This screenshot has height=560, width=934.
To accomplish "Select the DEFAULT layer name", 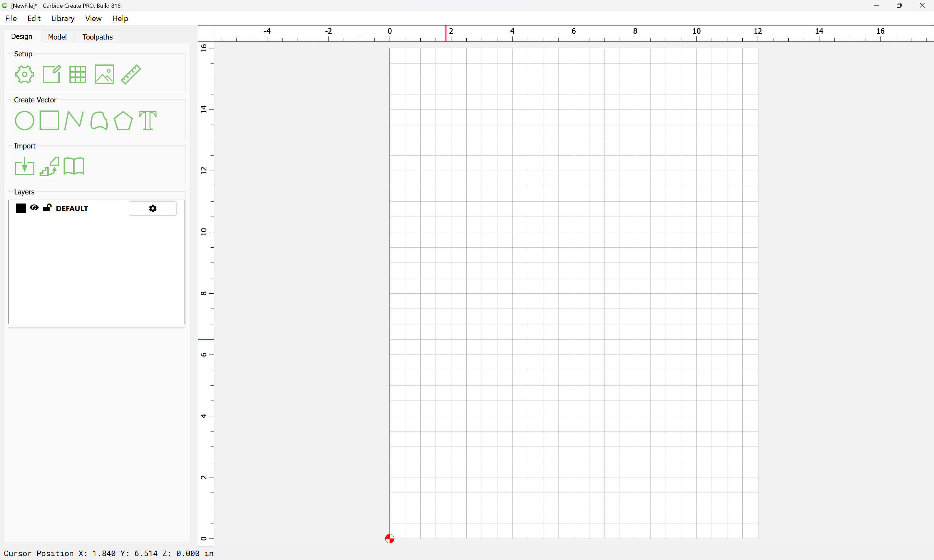I will coord(72,209).
